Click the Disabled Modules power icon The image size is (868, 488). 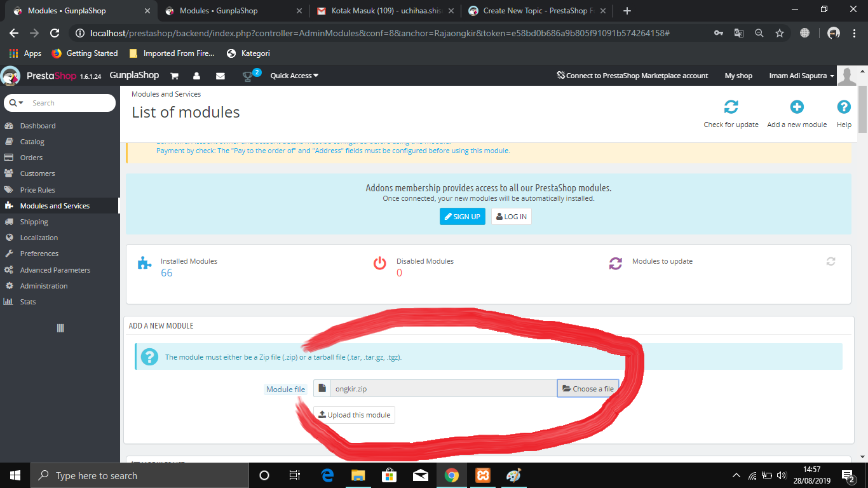(x=379, y=262)
